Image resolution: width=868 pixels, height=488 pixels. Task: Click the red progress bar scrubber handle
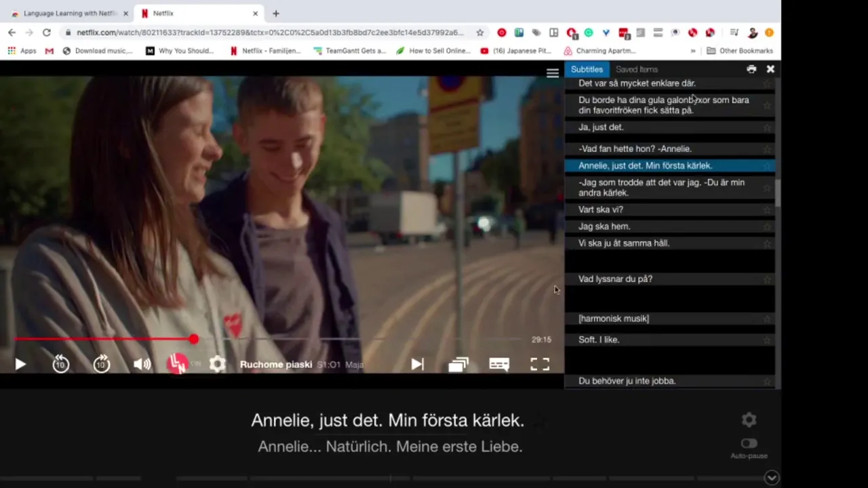[x=194, y=339]
